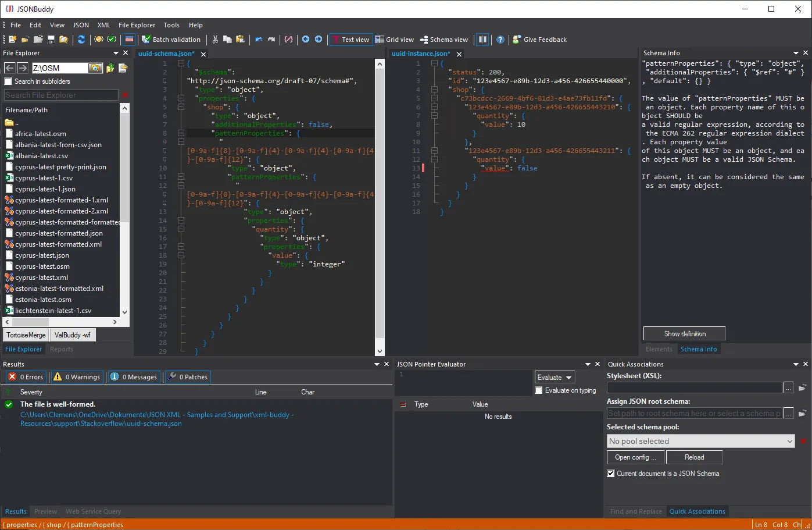This screenshot has width=812, height=530.
Task: Uncheck Current document is a JSON Schema
Action: (611, 474)
